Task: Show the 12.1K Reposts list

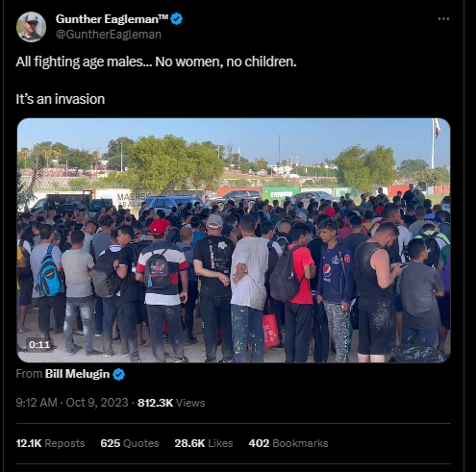Action: (50, 443)
